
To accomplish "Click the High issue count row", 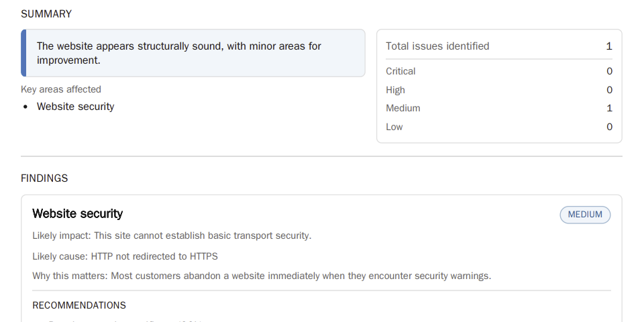I will 499,90.
